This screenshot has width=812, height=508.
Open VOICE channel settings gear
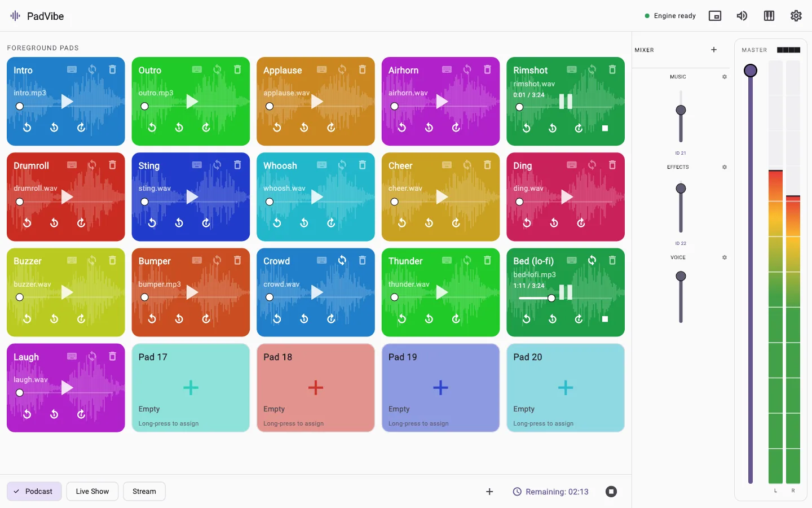click(725, 257)
